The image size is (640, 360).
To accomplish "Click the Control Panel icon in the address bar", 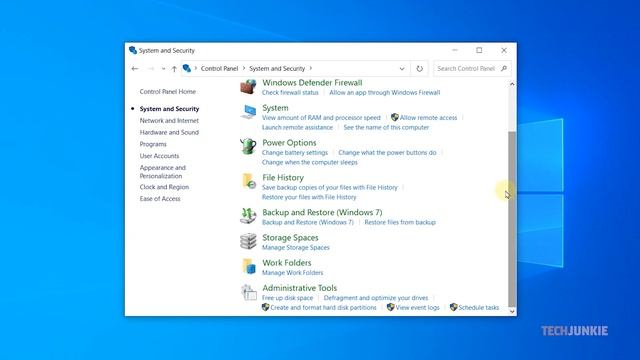I will click(187, 68).
